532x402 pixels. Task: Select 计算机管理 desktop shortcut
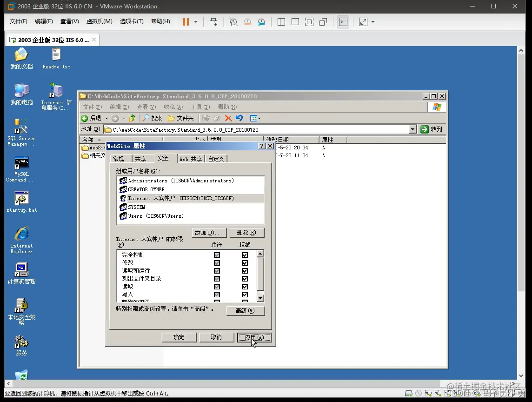click(21, 274)
